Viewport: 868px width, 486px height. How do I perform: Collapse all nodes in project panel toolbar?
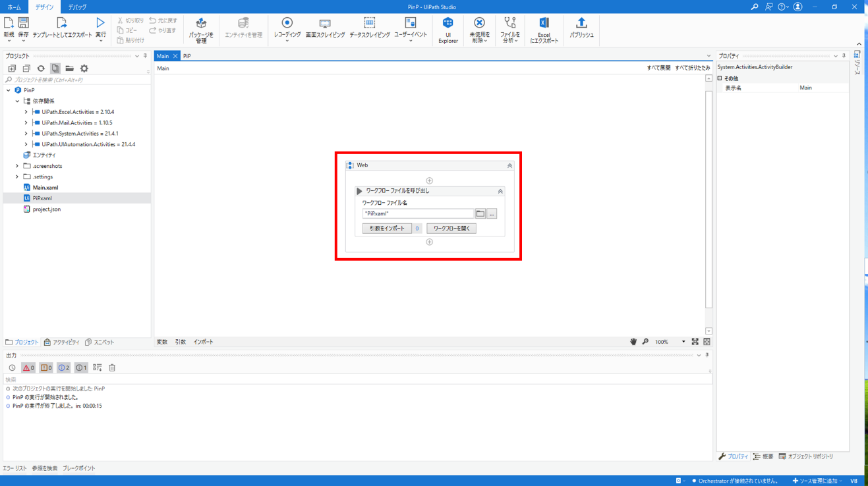[26, 68]
